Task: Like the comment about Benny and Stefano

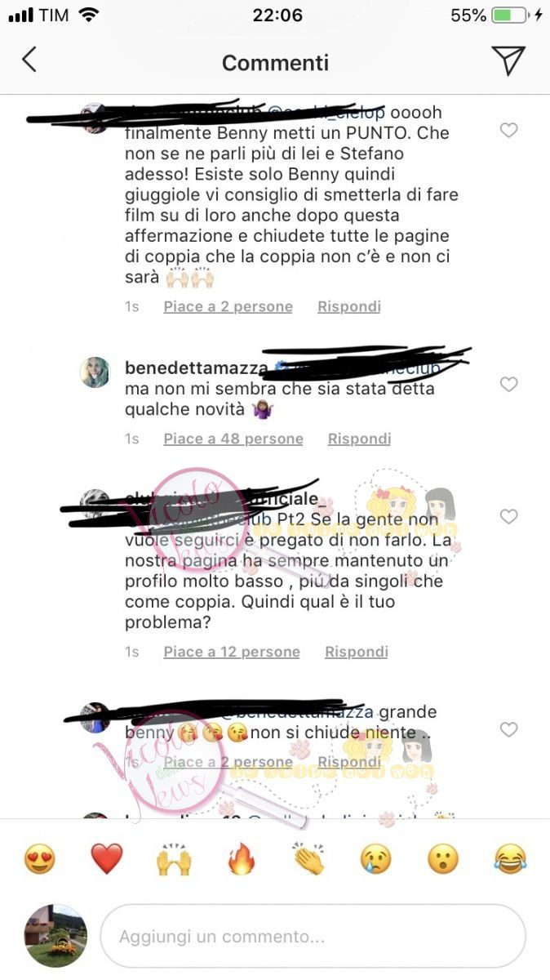Action: [508, 130]
